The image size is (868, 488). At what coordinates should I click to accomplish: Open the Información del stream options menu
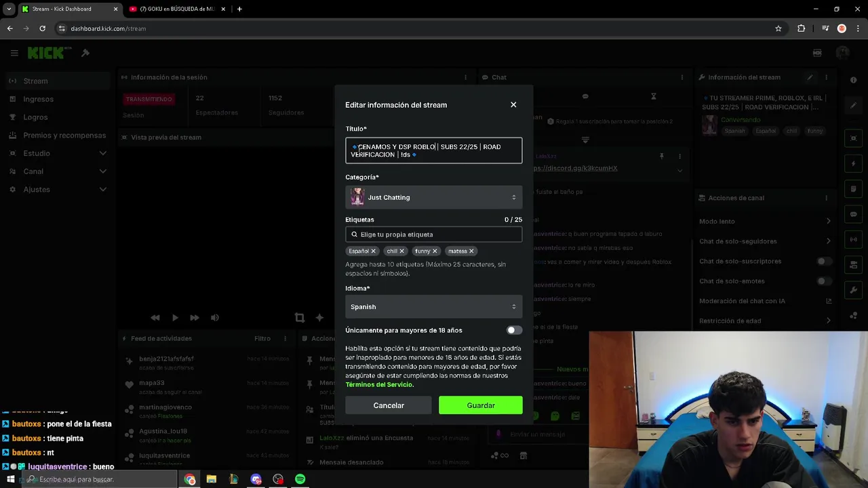click(x=827, y=77)
